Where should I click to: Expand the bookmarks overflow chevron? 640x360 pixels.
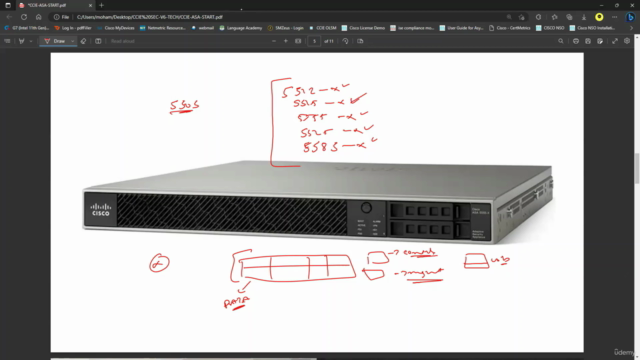631,28
